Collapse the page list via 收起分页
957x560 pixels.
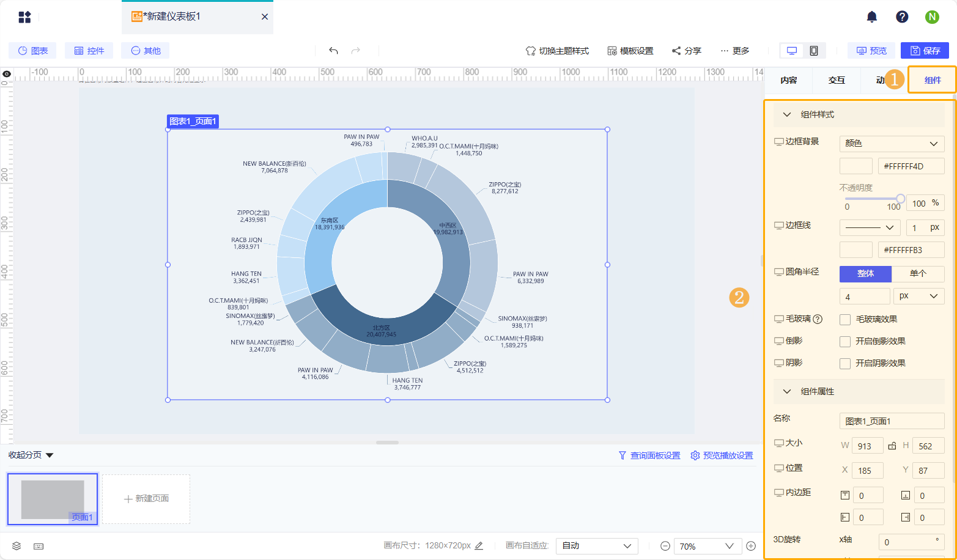[x=31, y=455]
